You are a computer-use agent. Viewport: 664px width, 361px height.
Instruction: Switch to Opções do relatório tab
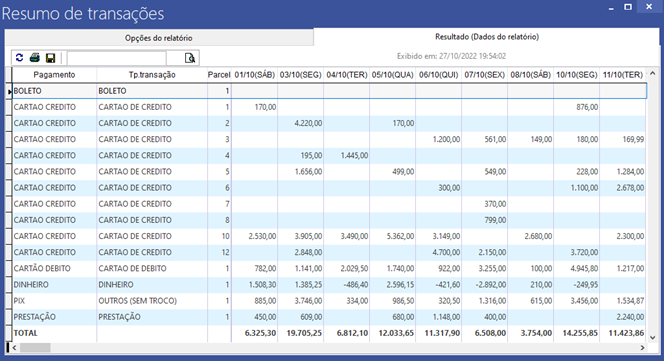[x=159, y=38]
